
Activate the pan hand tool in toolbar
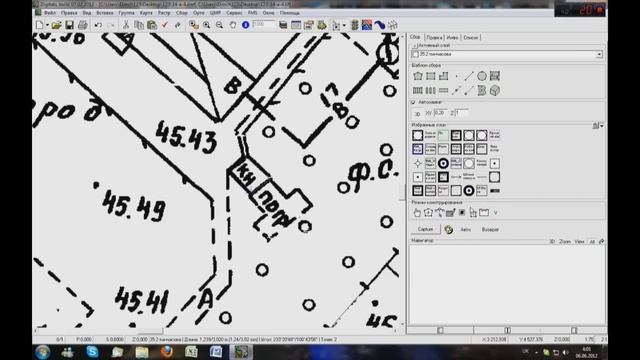(x=233, y=25)
